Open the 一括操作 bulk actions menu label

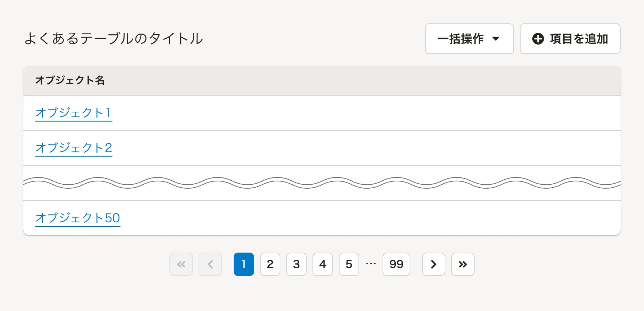point(461,39)
